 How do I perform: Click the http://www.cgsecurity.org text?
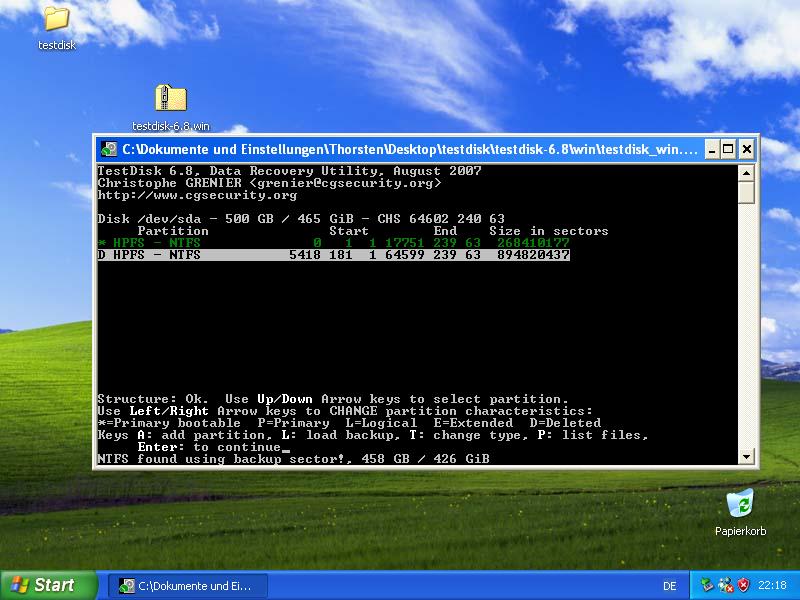(197, 195)
